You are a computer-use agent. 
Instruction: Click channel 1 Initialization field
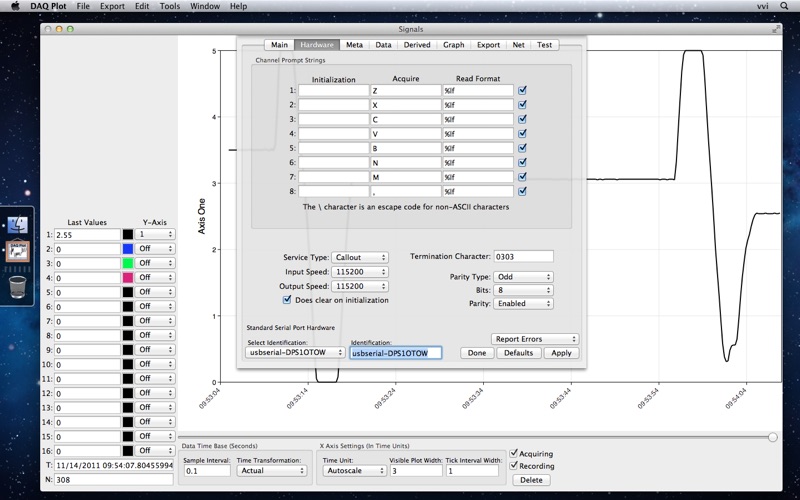333,90
